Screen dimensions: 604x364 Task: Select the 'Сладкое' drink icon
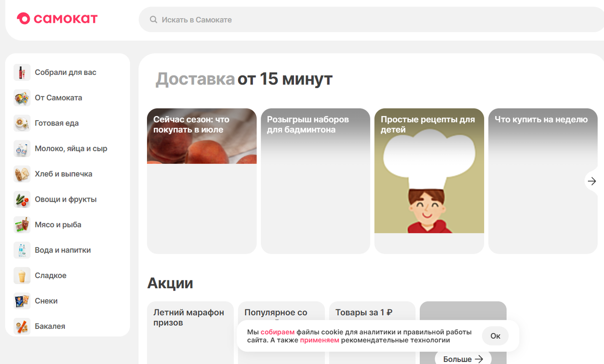pos(22,275)
